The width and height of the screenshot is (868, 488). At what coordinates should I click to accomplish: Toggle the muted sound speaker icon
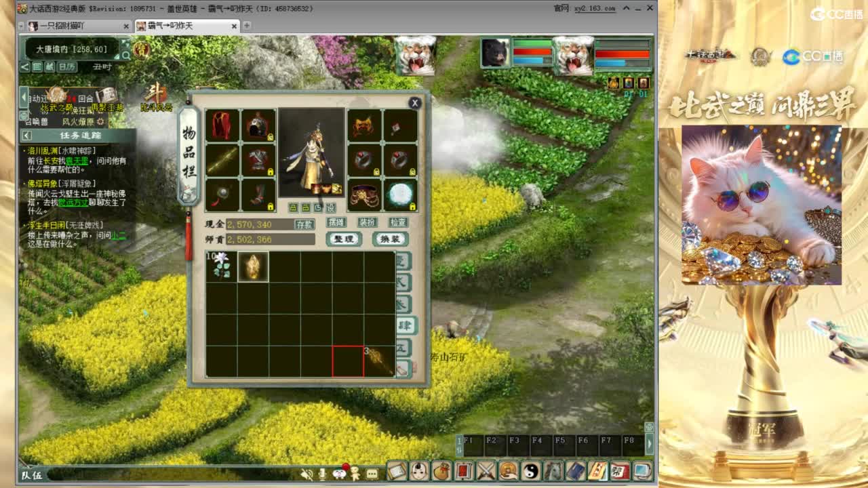coord(307,474)
